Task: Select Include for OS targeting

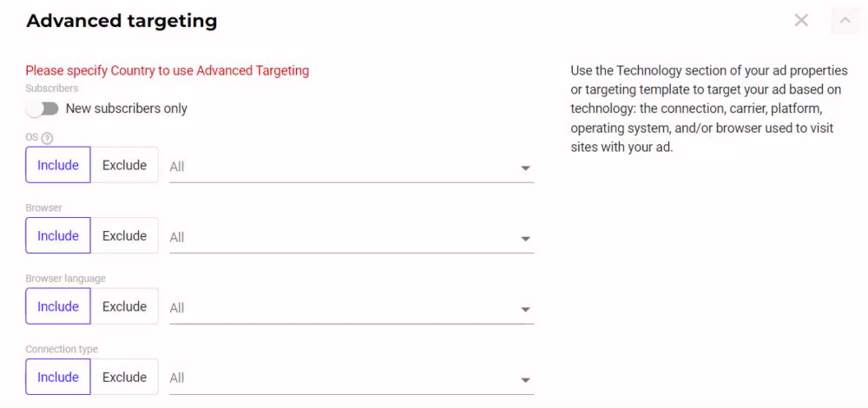Action: (x=58, y=165)
